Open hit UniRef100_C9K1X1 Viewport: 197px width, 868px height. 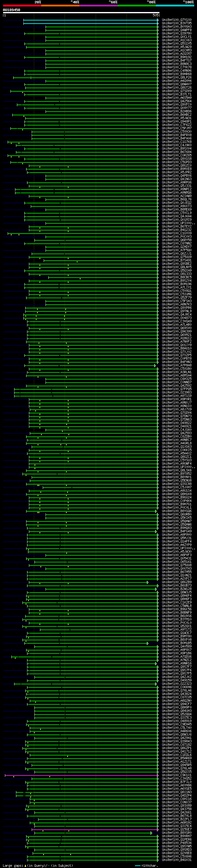pos(177,775)
